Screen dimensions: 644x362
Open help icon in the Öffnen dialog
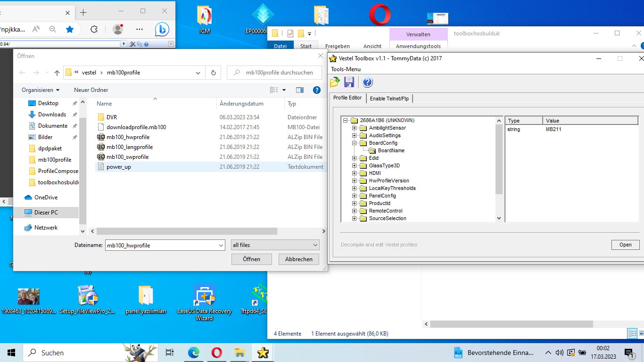pyautogui.click(x=317, y=90)
